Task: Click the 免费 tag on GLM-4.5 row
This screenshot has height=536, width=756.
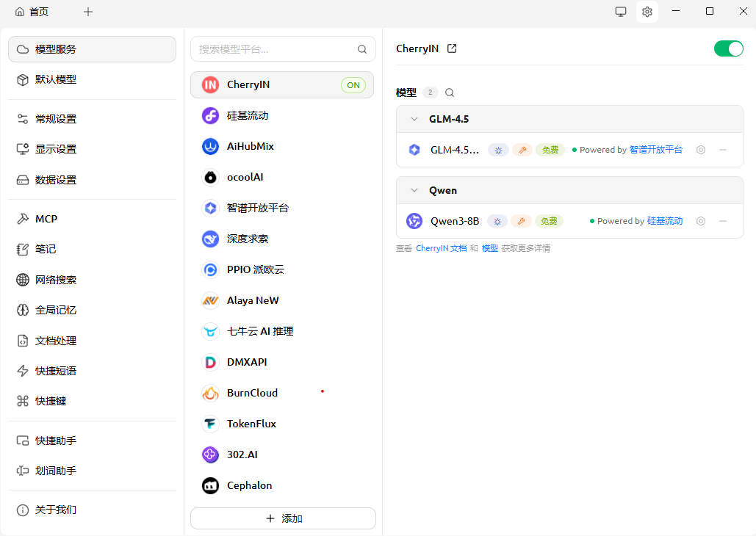Action: coord(550,150)
